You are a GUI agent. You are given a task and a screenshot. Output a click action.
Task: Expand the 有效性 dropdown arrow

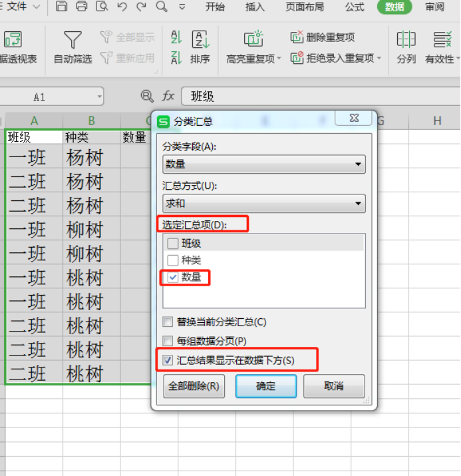click(x=458, y=58)
